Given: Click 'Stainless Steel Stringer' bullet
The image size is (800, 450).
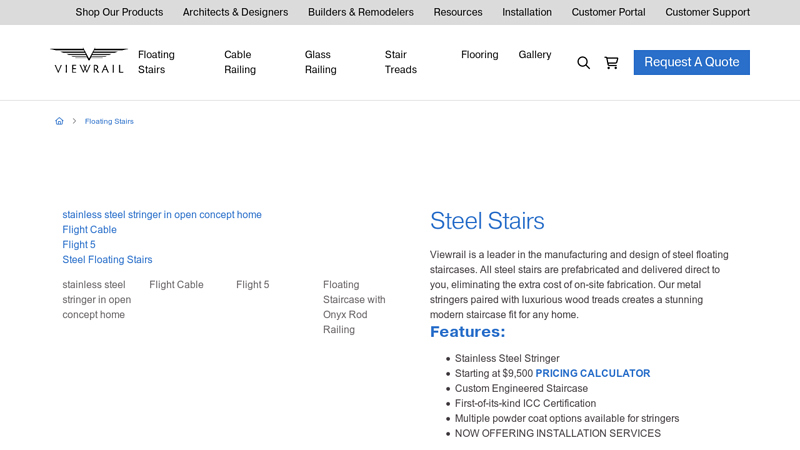Looking at the screenshot, I should (x=507, y=358).
